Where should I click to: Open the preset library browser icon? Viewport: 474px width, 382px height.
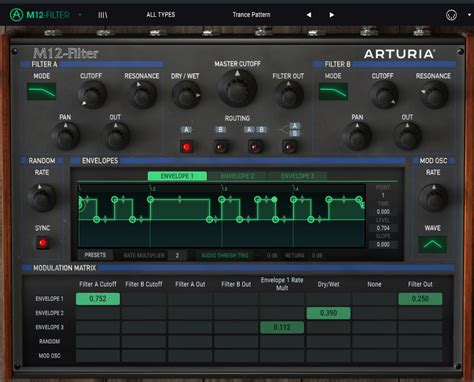(103, 15)
